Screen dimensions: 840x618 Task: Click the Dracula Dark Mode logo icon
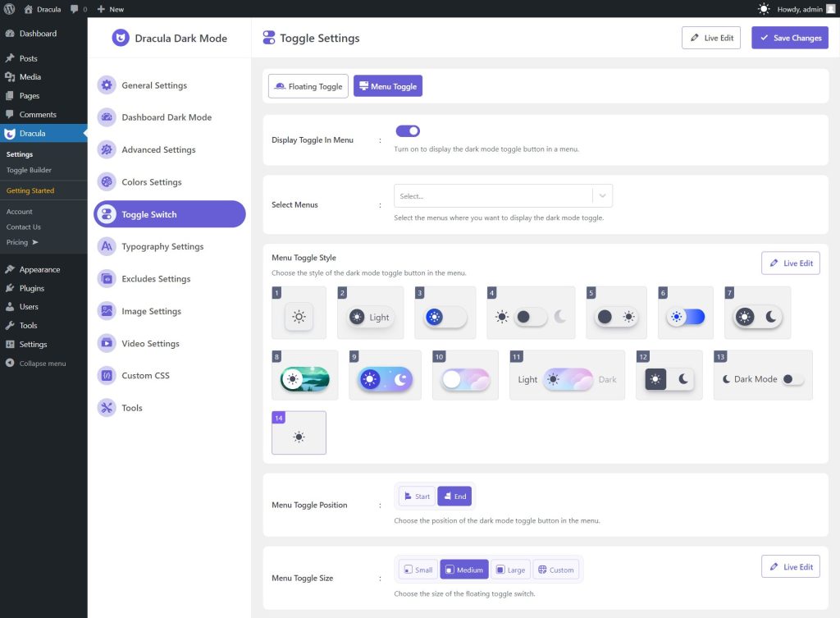point(121,38)
